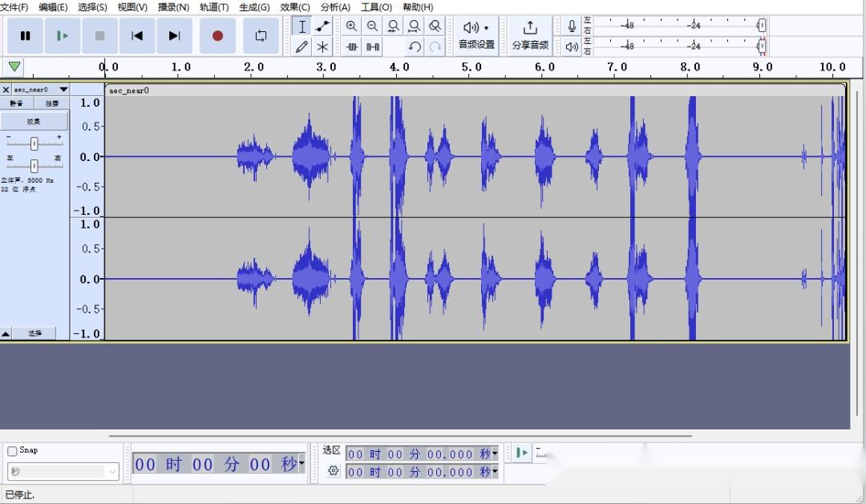Open the 分析(A) menu
The width and height of the screenshot is (866, 504).
335,7
